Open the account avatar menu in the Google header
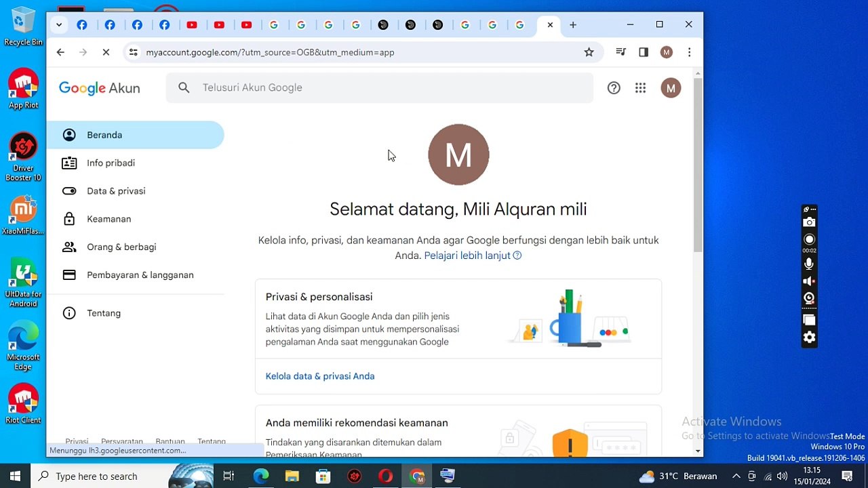 point(671,87)
